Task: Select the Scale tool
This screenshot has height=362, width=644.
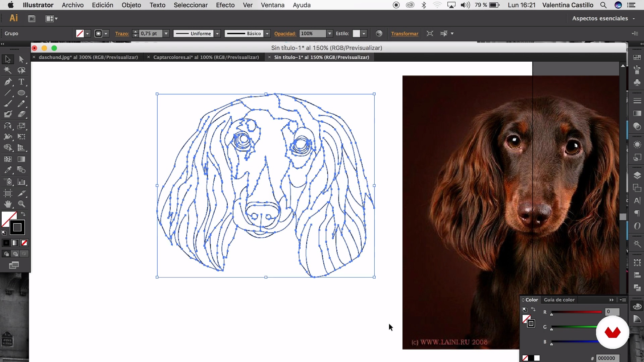Action: coord(21,126)
